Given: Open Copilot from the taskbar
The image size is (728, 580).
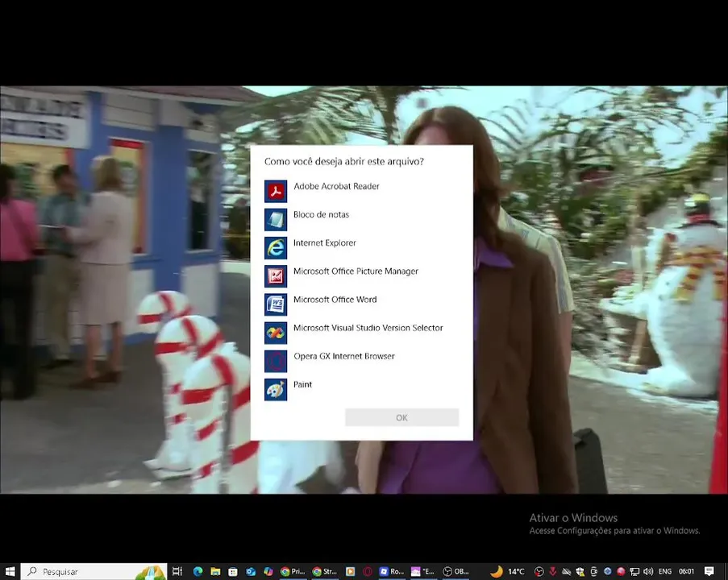Looking at the screenshot, I should (x=268, y=571).
